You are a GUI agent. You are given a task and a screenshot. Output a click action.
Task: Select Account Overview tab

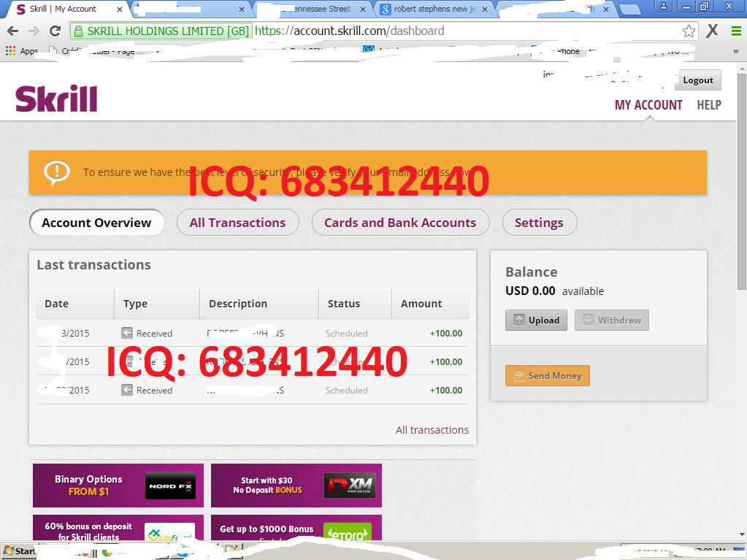96,223
